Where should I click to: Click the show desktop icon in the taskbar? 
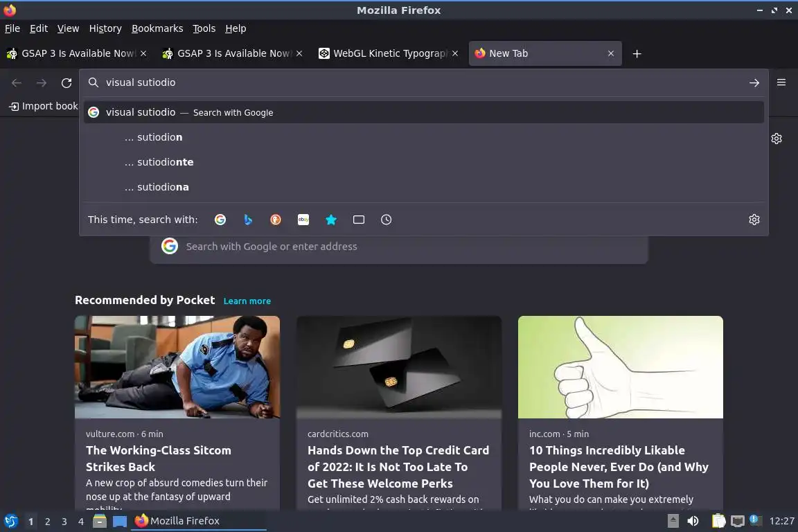[x=120, y=522]
